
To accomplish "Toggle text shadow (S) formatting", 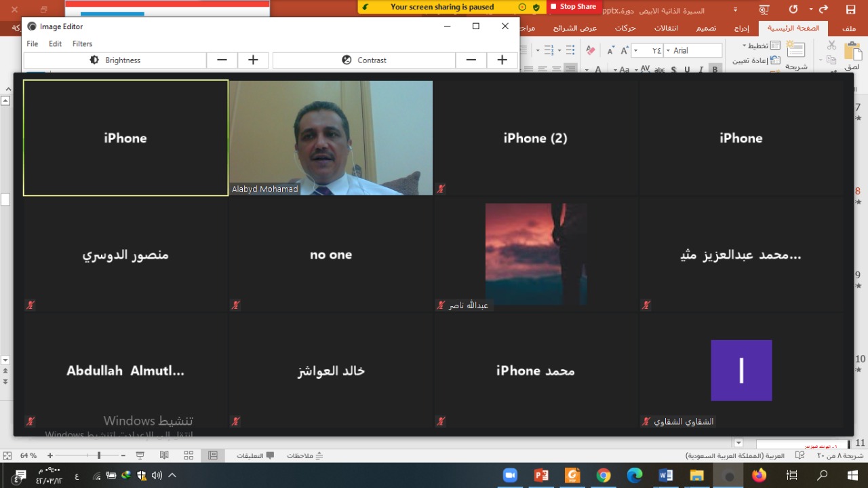I will pyautogui.click(x=673, y=69).
